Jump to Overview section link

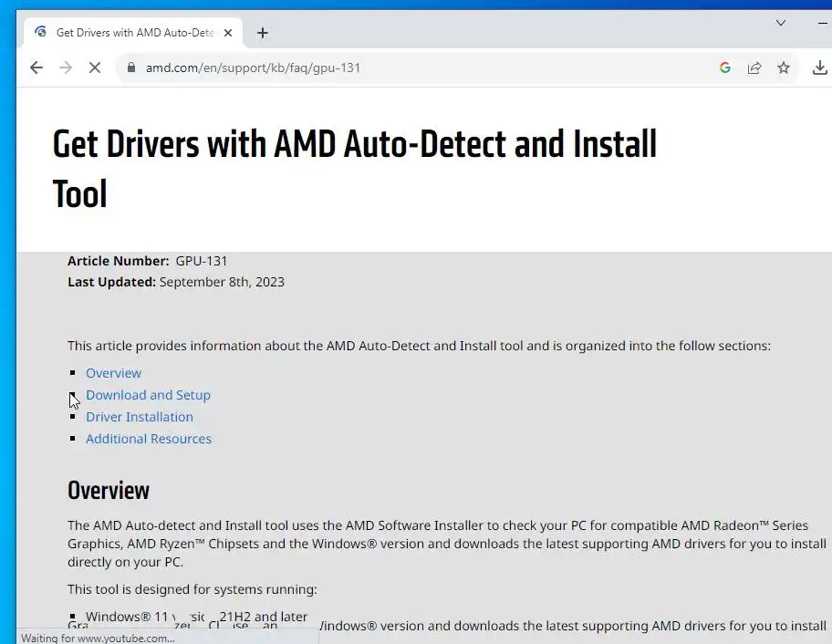113,373
